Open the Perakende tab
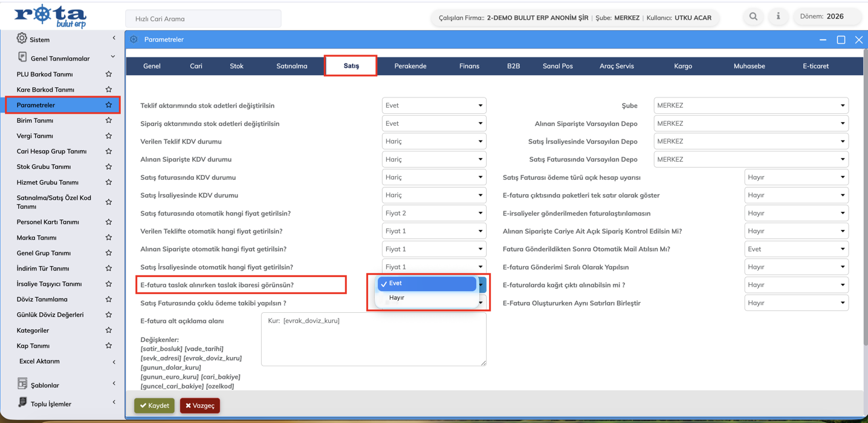Viewport: 868px width, 423px height. click(x=410, y=66)
